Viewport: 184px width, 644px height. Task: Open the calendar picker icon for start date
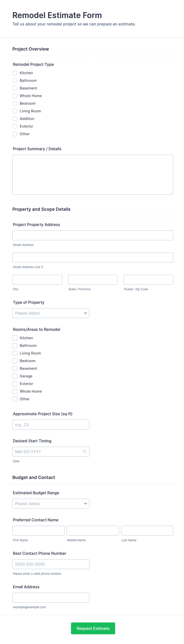pyautogui.click(x=84, y=451)
